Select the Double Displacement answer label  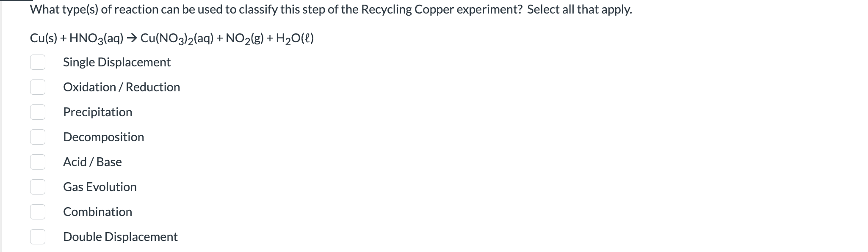(120, 237)
